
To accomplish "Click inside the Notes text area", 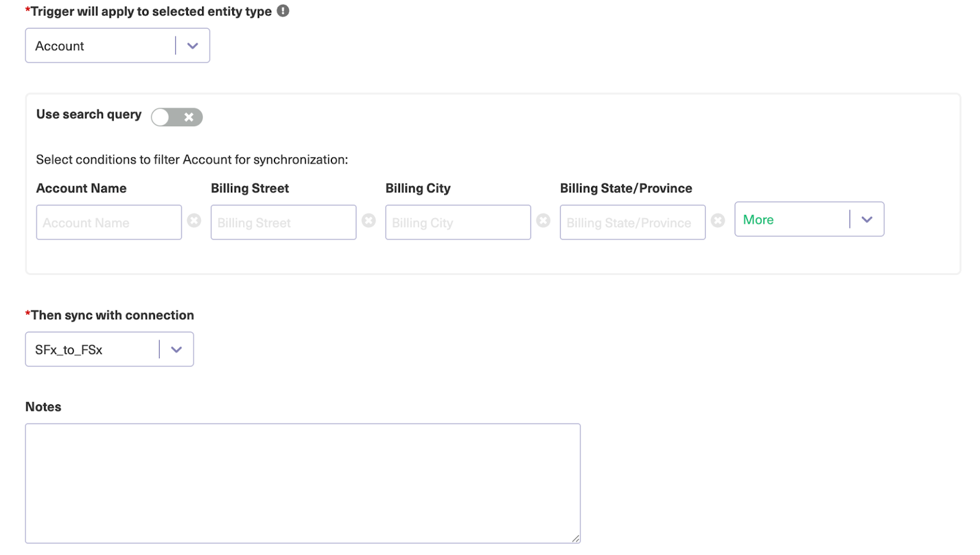I will point(303,482).
